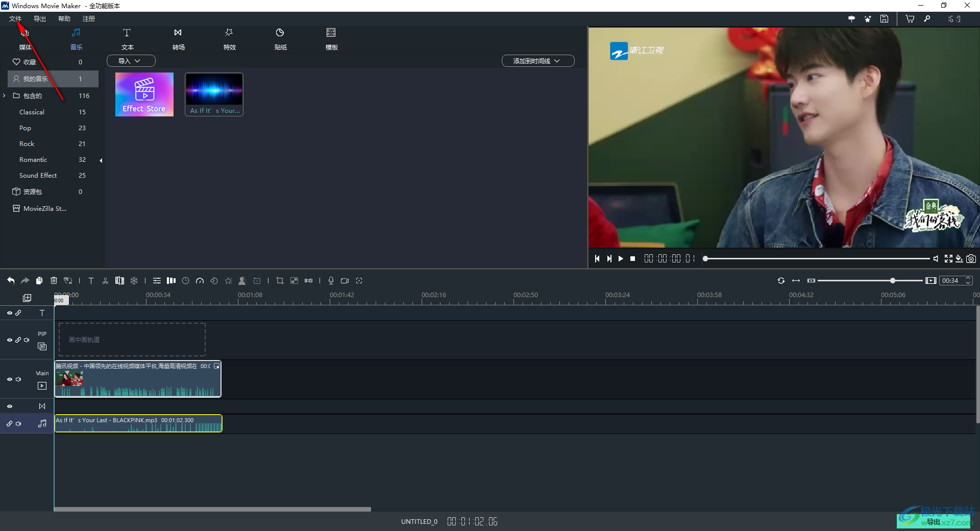Image resolution: width=980 pixels, height=531 pixels.
Task: Apply freeze frame snowflake icon
Action: (134, 280)
